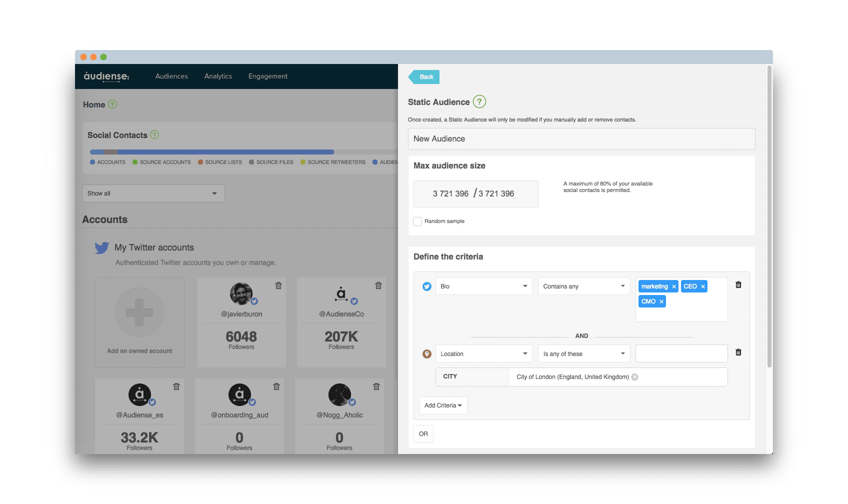Click the max audience size field
Viewport: 848px width, 504px height.
tap(476, 194)
